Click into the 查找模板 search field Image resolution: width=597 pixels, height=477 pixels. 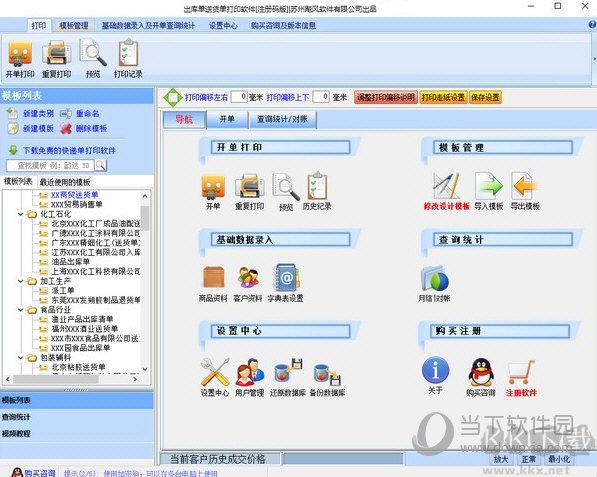click(x=50, y=165)
